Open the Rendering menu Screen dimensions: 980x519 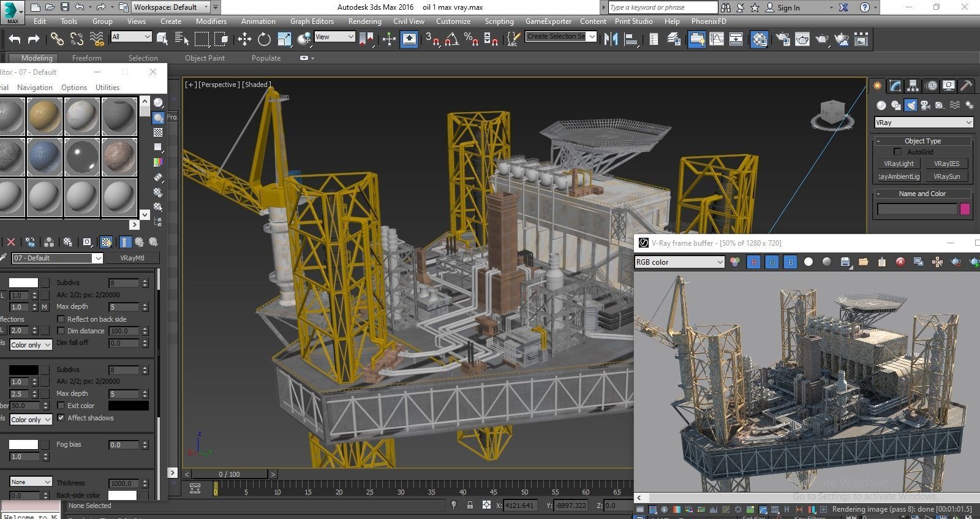(x=364, y=21)
